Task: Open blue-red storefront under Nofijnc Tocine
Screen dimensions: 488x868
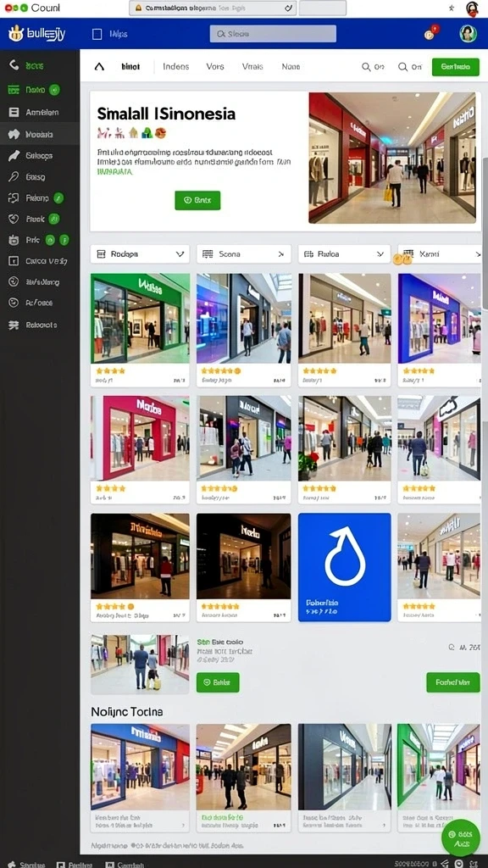Action: pyautogui.click(x=140, y=767)
